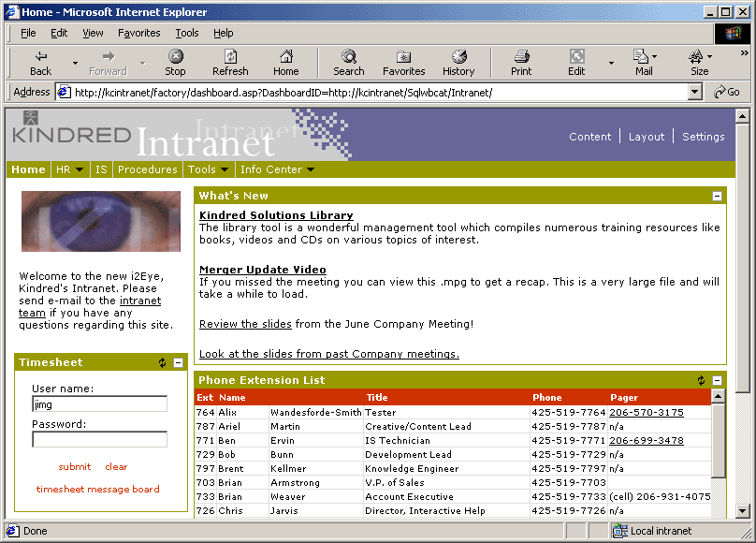Click the Layout header link

click(647, 137)
